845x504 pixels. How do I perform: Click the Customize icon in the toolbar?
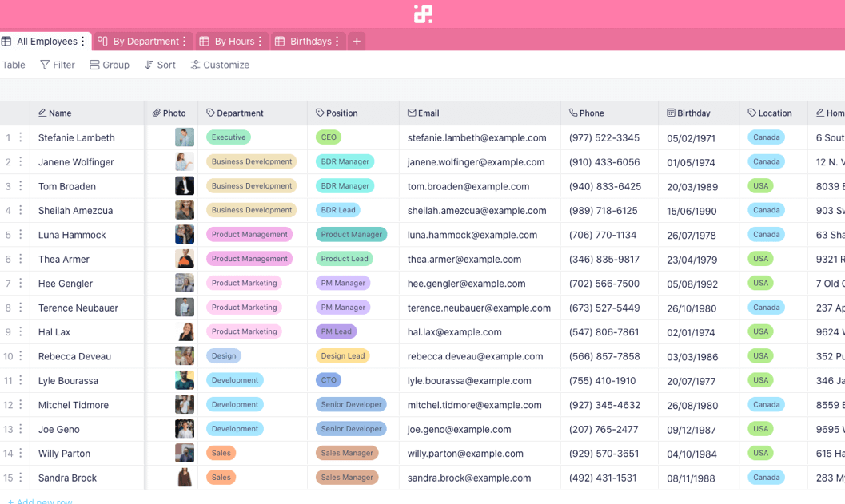tap(194, 65)
